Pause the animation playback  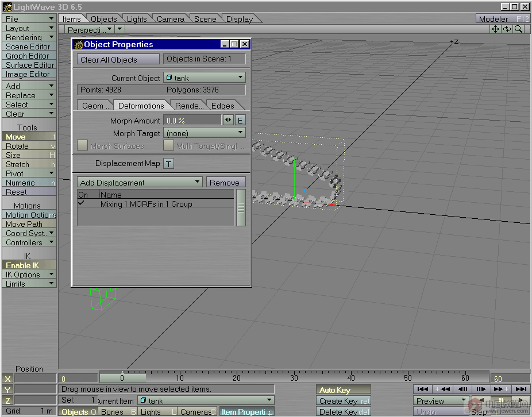tap(501, 400)
